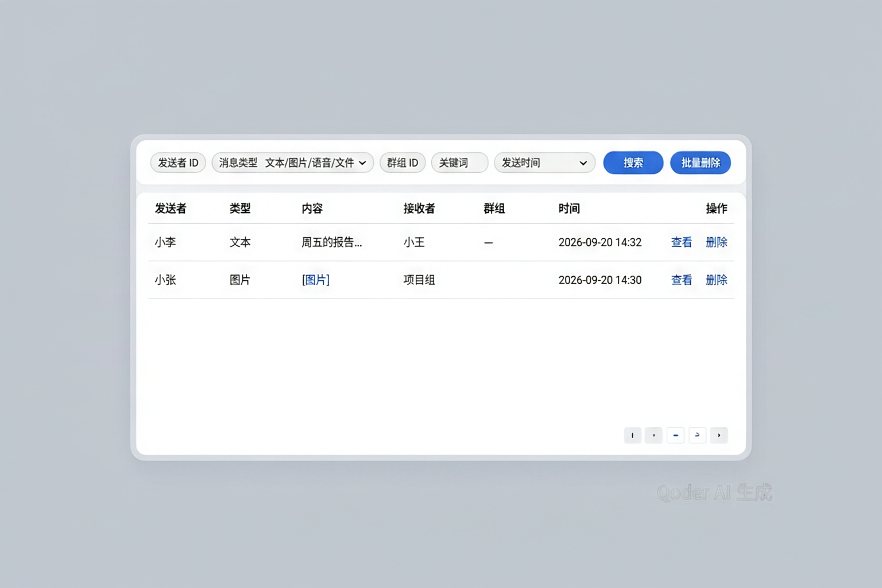The width and height of the screenshot is (882, 588).
Task: Click the 群组 ID filter field
Action: [x=403, y=163]
